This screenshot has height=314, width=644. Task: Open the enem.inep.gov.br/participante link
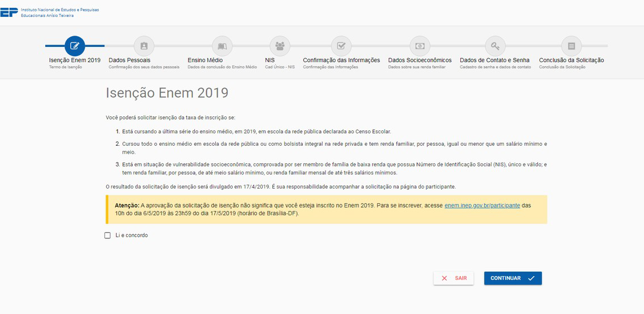pyautogui.click(x=482, y=206)
